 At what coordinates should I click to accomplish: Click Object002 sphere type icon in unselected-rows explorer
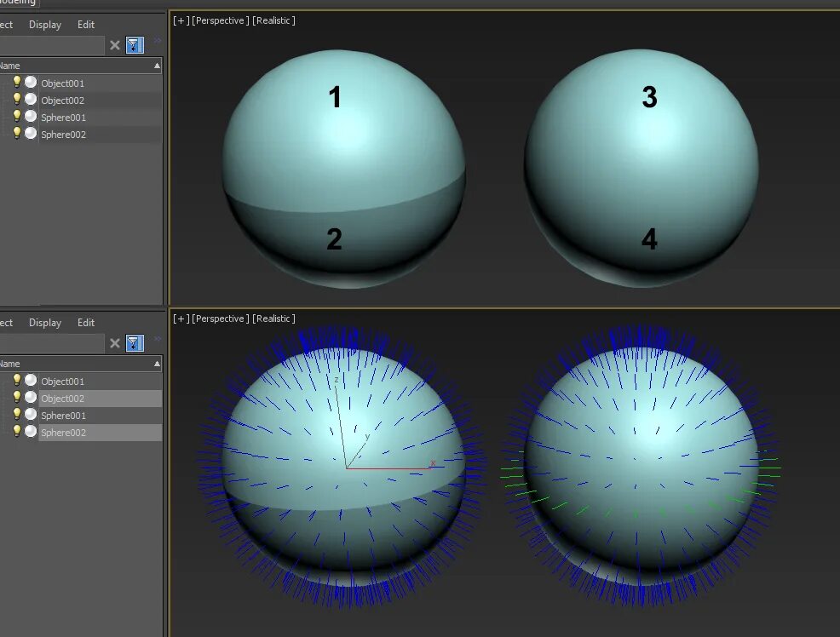coord(31,99)
